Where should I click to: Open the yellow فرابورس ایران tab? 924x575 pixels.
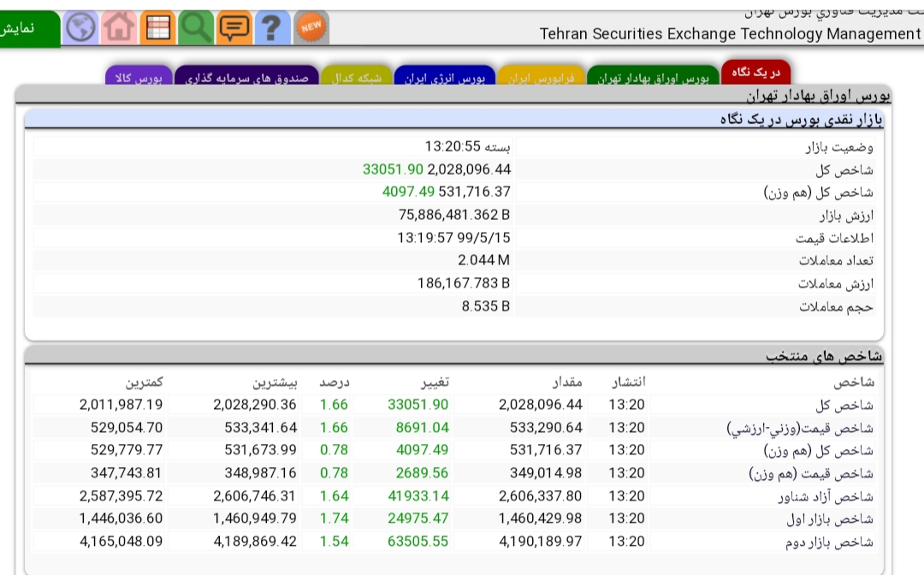coord(542,78)
